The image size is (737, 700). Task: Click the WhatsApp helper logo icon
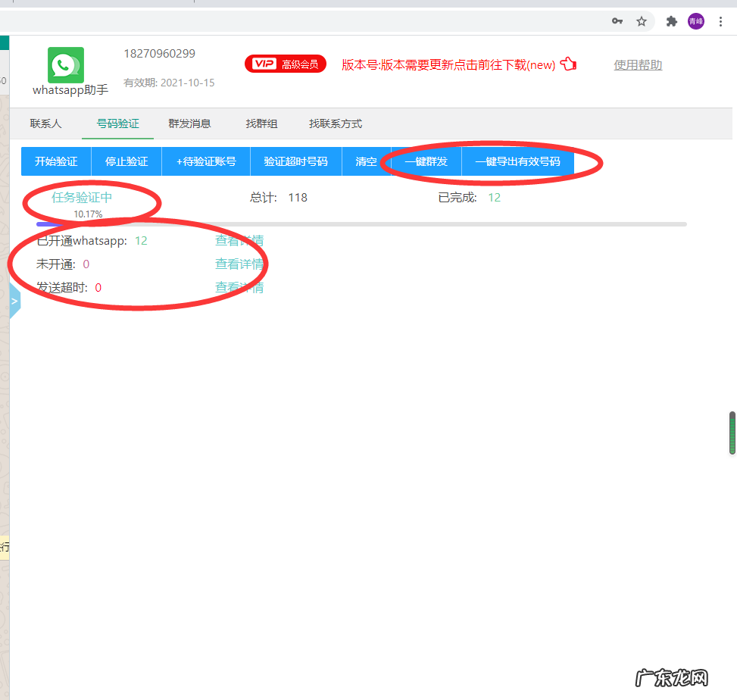(64, 64)
